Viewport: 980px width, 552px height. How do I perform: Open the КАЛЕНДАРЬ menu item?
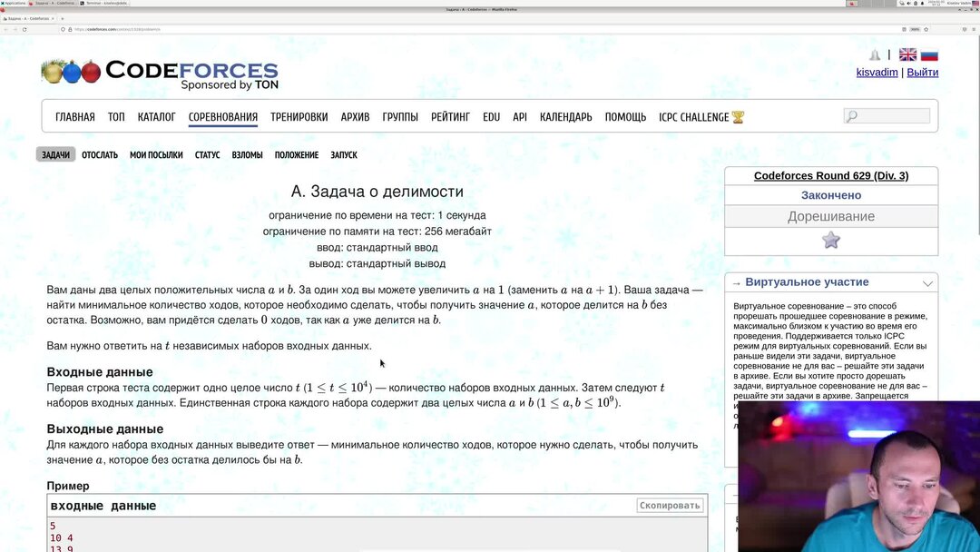click(565, 117)
